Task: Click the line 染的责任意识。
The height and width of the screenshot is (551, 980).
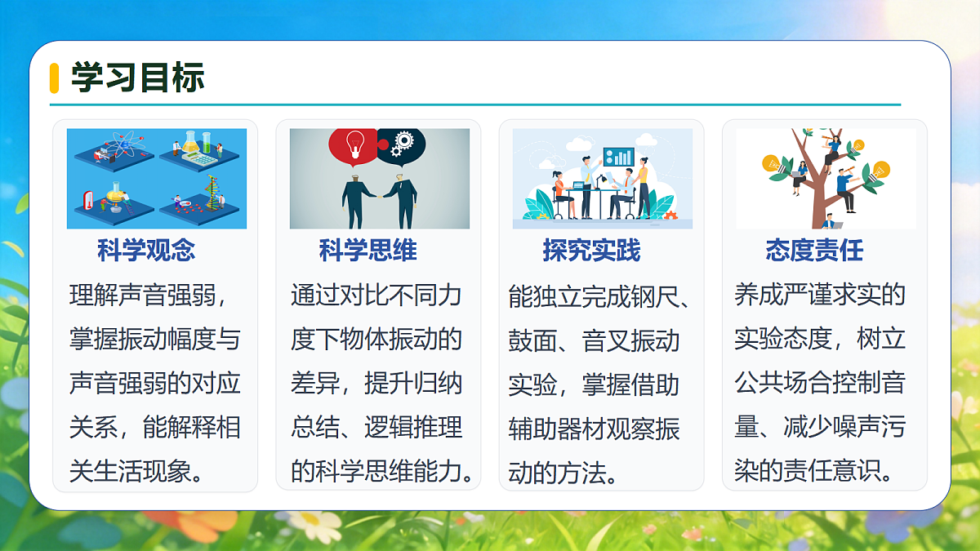Action: click(x=814, y=471)
